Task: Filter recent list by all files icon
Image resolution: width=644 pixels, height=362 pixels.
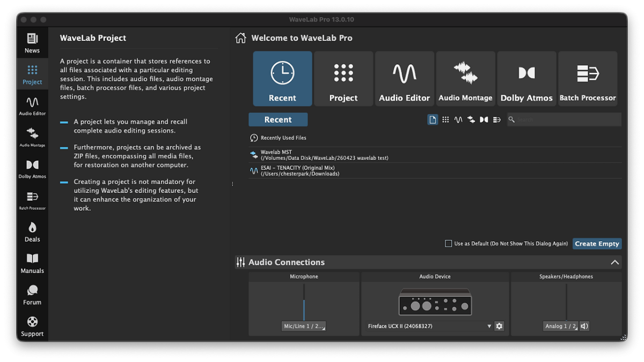Action: pos(433,120)
